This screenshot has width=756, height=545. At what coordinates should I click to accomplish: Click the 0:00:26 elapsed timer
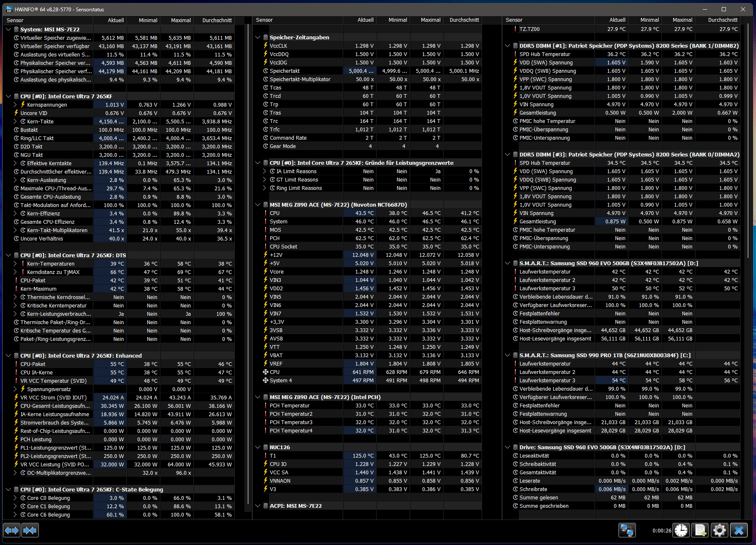[x=662, y=531]
